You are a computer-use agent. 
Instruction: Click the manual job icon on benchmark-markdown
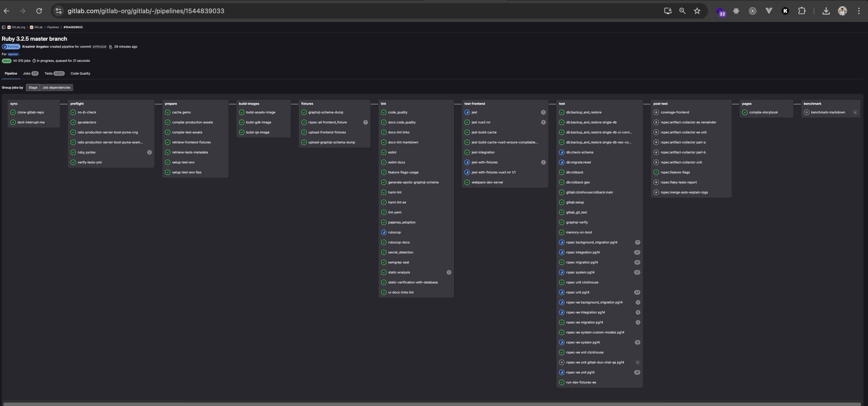tap(807, 112)
